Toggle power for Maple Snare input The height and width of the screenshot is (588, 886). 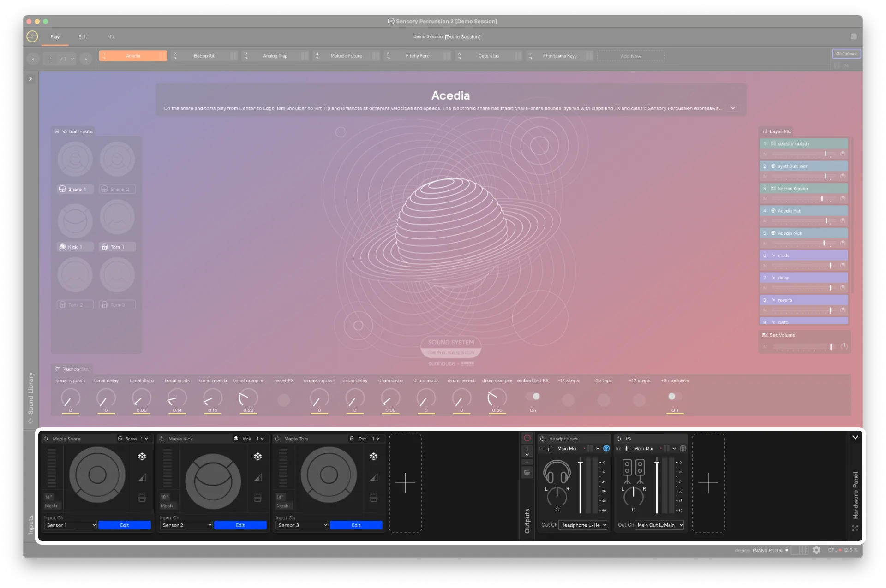(46, 439)
